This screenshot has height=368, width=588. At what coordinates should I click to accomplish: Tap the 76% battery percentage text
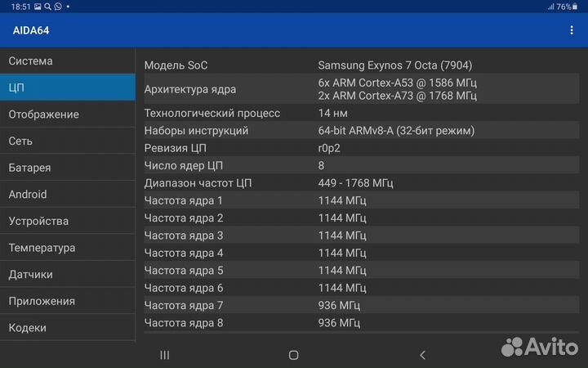tap(563, 7)
